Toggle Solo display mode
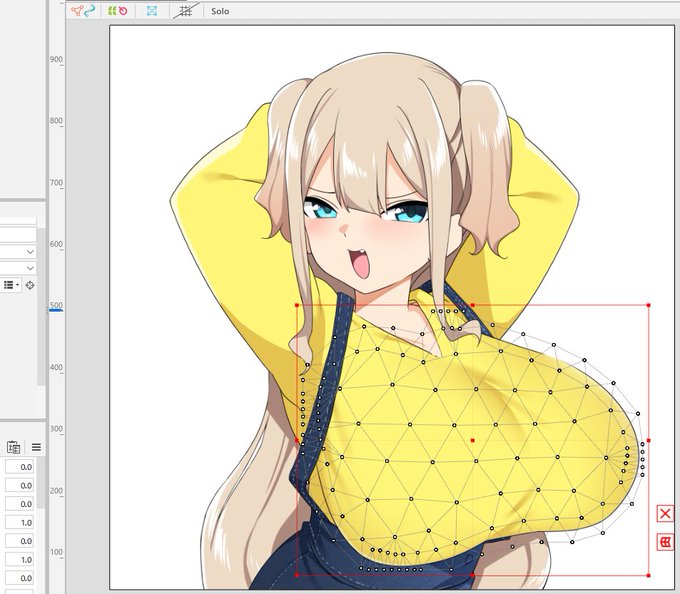The height and width of the screenshot is (594, 680). (x=220, y=11)
